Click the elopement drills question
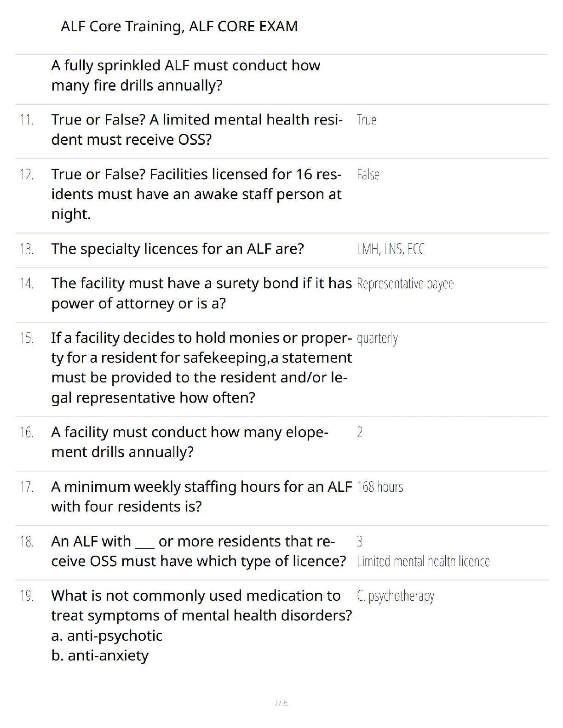Viewport: 563px width, 728px height. 190,442
